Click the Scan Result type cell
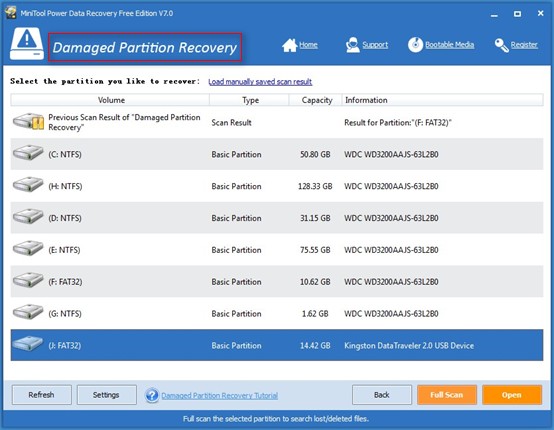554x430 pixels. [231, 123]
